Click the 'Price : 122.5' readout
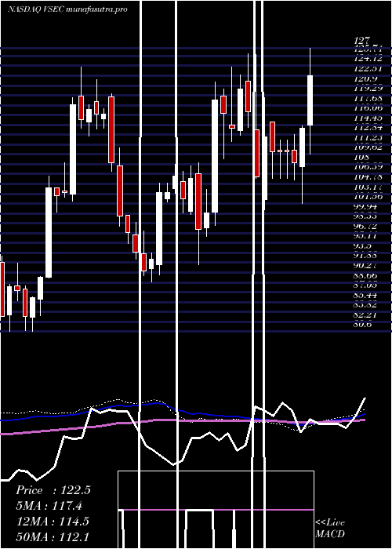Image resolution: width=392 pixels, height=549 pixels. pyautogui.click(x=53, y=490)
